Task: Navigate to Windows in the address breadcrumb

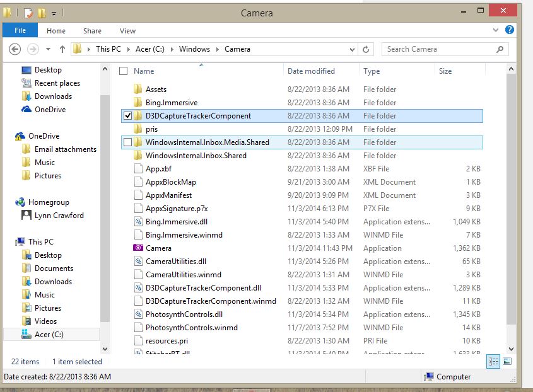Action: pyautogui.click(x=194, y=49)
